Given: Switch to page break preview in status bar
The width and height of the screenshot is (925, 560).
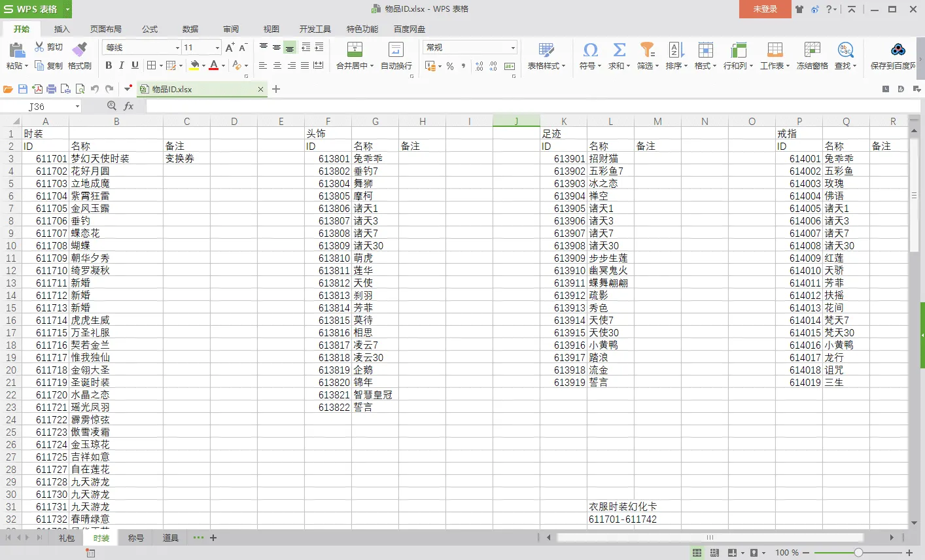Looking at the screenshot, I should pos(714,553).
